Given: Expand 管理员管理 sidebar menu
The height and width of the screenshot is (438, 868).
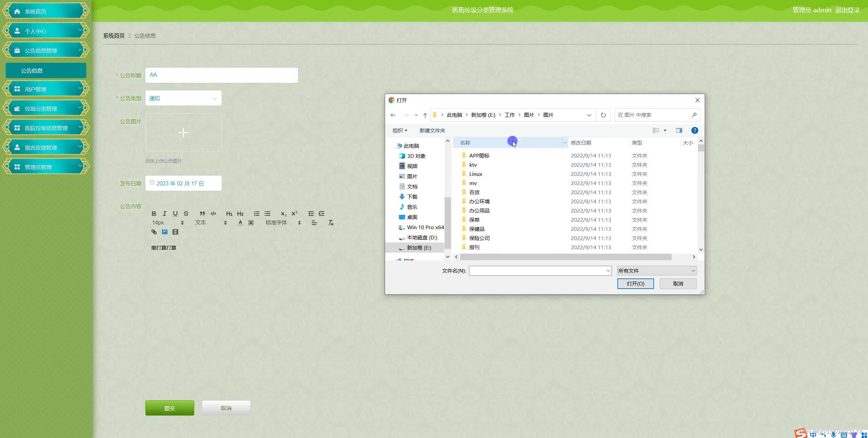Looking at the screenshot, I should coord(46,167).
